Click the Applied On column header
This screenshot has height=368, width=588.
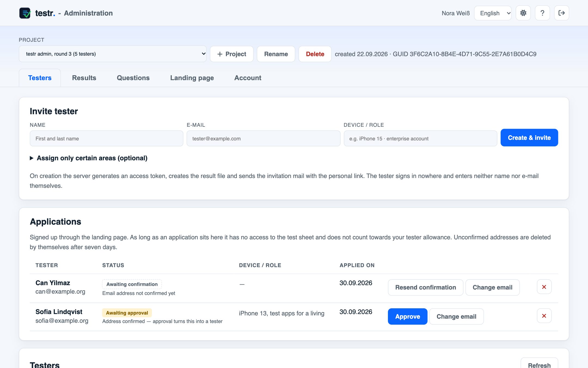point(357,265)
